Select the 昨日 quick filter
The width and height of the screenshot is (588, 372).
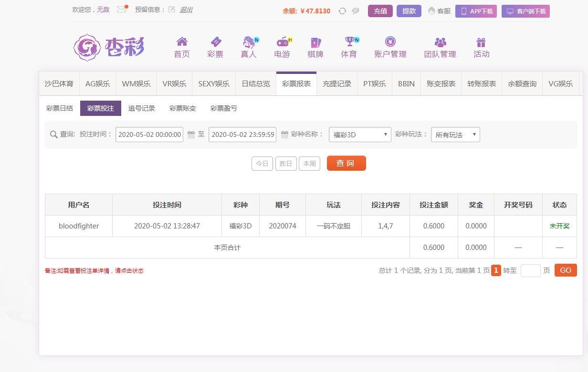pyautogui.click(x=286, y=164)
